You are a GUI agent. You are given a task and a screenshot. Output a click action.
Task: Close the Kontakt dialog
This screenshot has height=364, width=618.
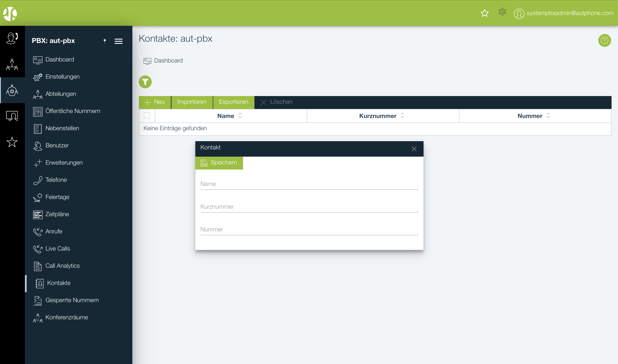(414, 149)
